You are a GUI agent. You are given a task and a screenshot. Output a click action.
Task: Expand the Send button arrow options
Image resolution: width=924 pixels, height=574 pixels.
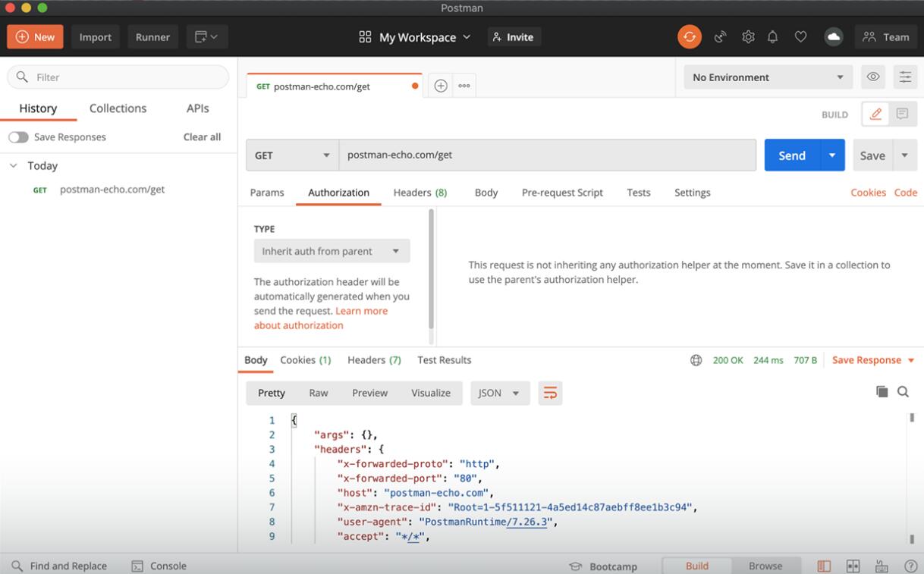(832, 155)
